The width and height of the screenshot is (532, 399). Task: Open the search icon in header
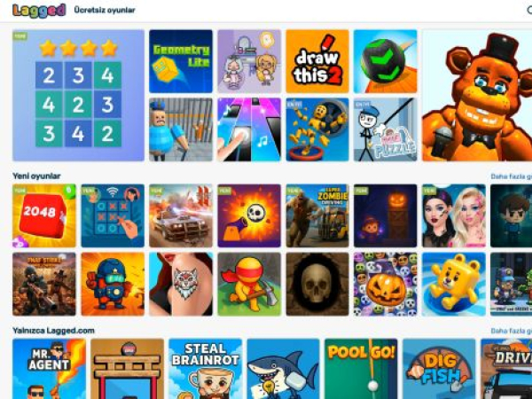[529, 10]
